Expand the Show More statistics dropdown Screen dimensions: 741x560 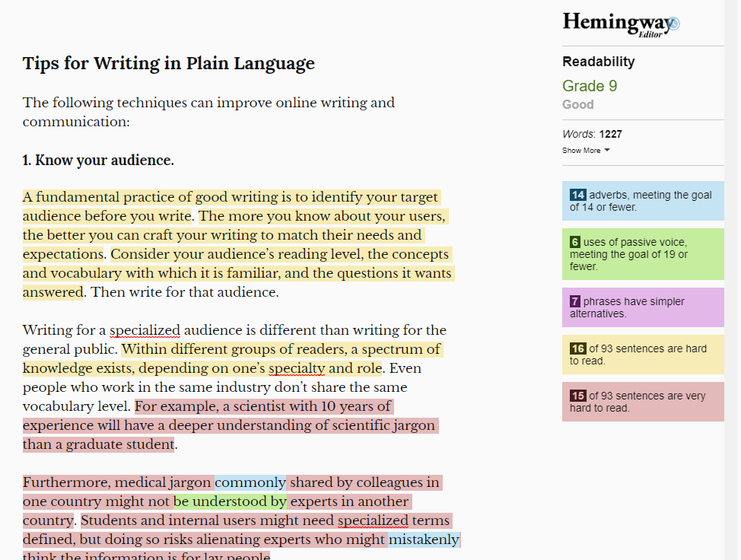586,151
